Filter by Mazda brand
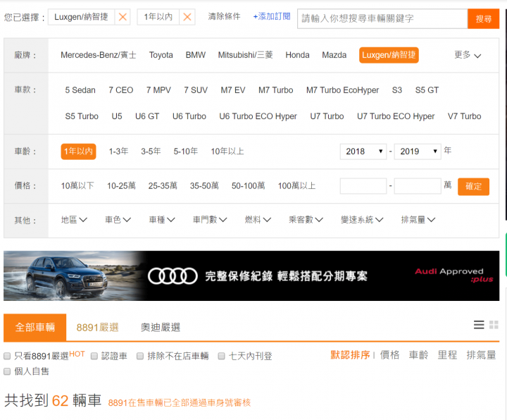The height and width of the screenshot is (420, 507). [x=334, y=55]
